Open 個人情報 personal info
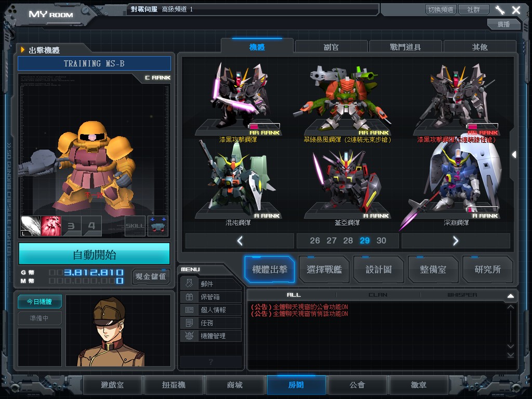Image resolution: width=532 pixels, height=399 pixels. click(x=211, y=310)
